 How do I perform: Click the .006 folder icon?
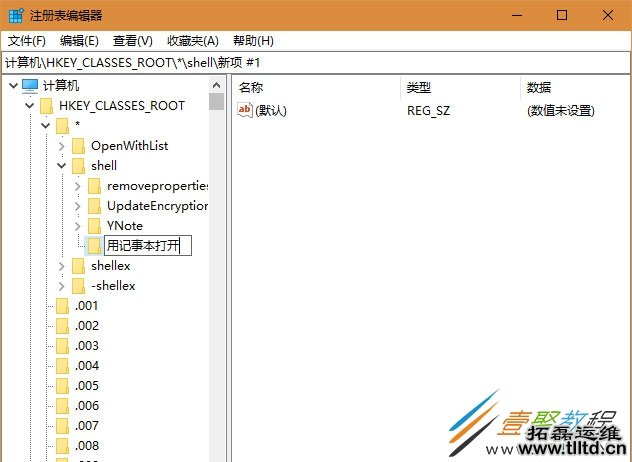[62, 406]
